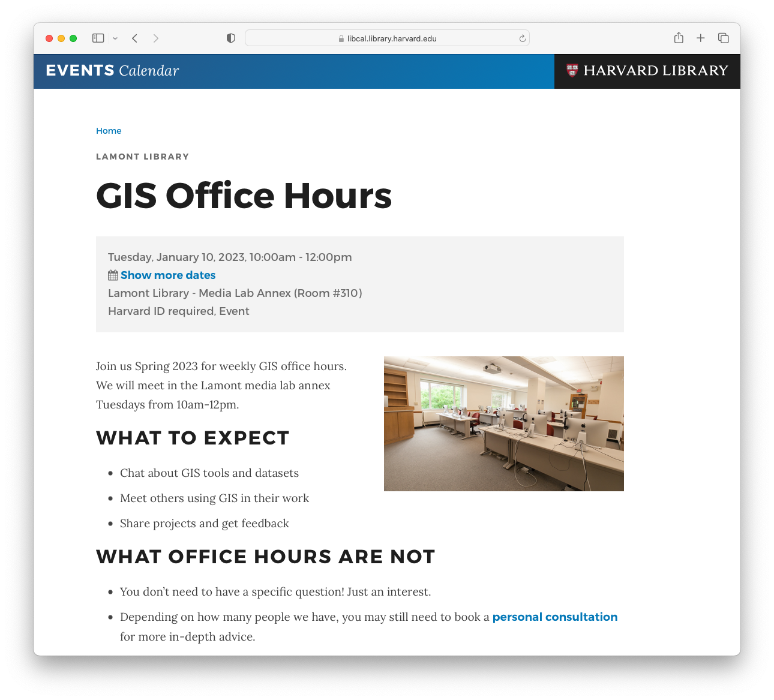Screen dimensions: 774x700
Task: Click Harvard ID required, Event text
Action: point(179,311)
